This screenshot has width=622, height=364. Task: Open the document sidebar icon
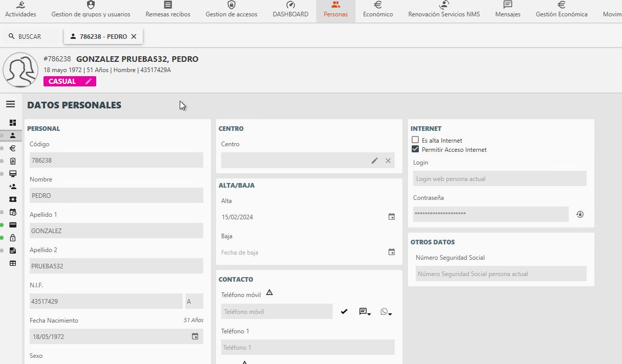(x=13, y=251)
